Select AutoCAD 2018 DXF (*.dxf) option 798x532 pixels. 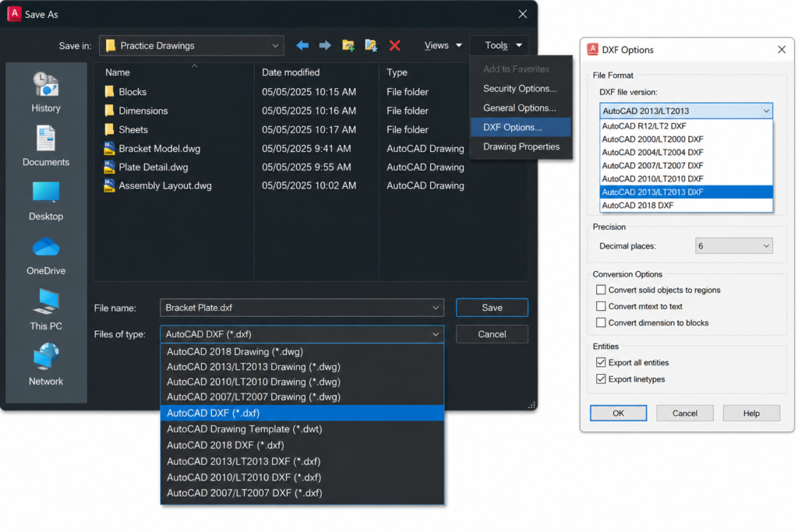302,445
